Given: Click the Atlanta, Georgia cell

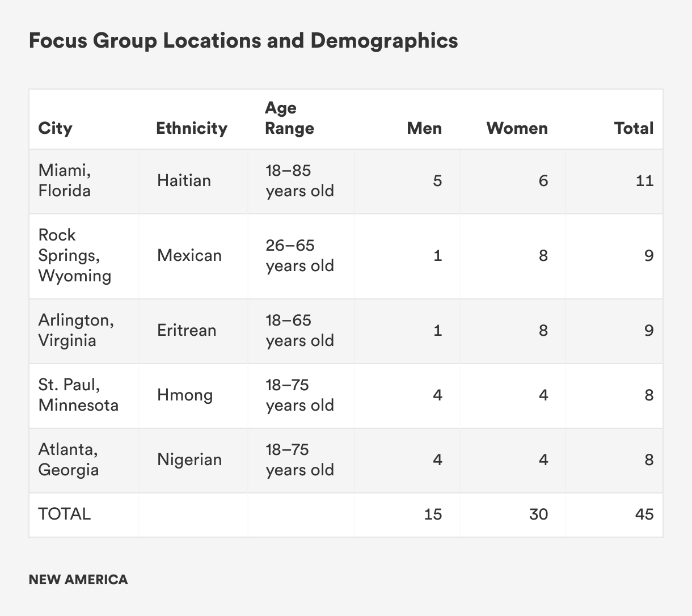Looking at the screenshot, I should (x=69, y=459).
